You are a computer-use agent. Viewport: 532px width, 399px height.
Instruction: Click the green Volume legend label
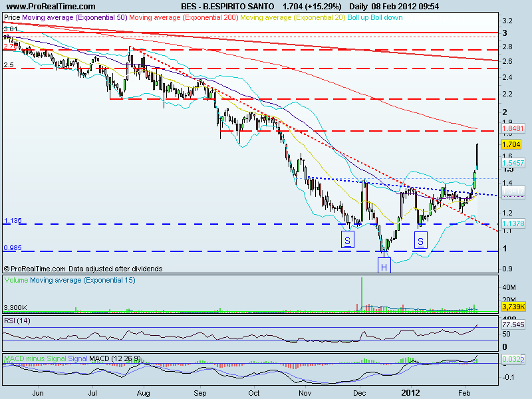click(x=16, y=280)
